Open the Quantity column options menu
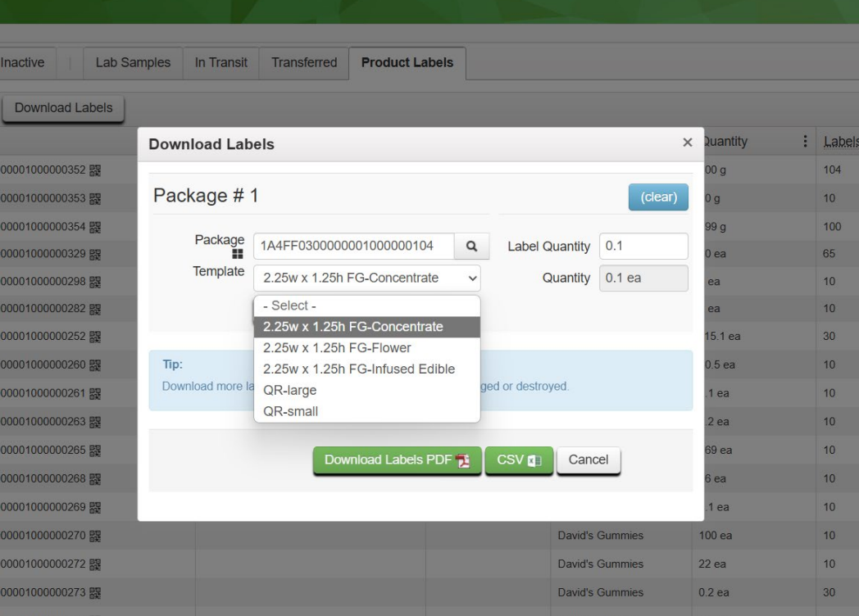The image size is (859, 616). click(805, 141)
